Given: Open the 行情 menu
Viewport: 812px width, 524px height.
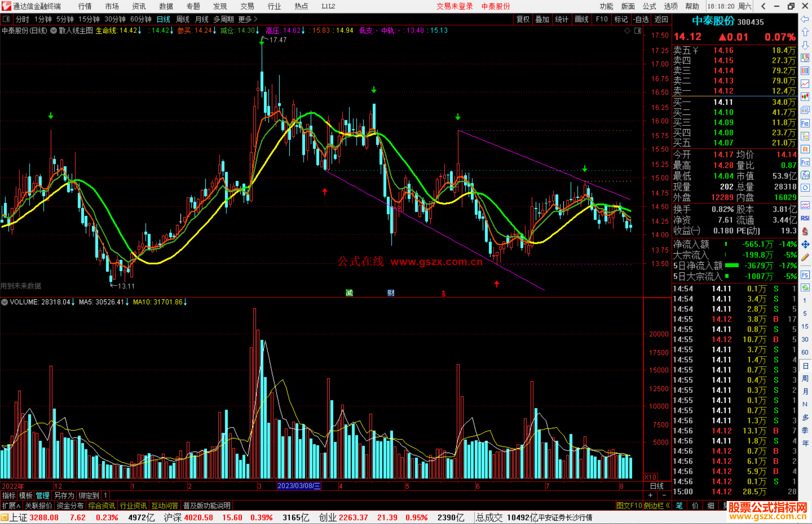Looking at the screenshot, I should coord(85,6).
